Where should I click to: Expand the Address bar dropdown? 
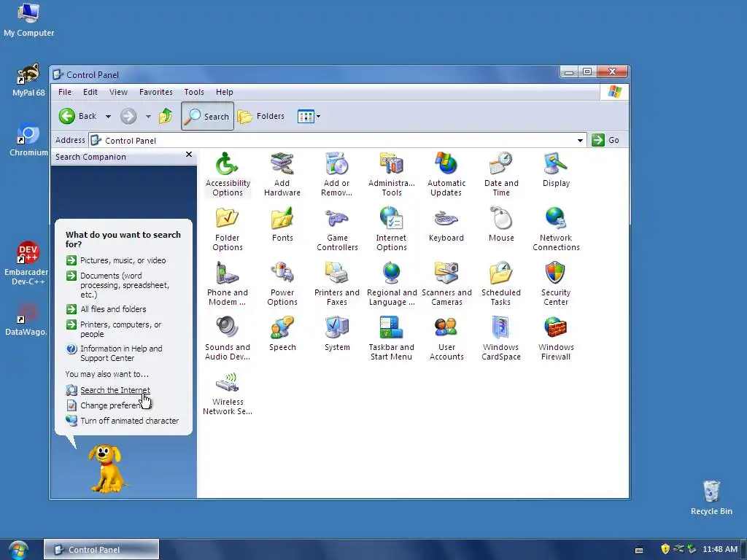click(580, 140)
